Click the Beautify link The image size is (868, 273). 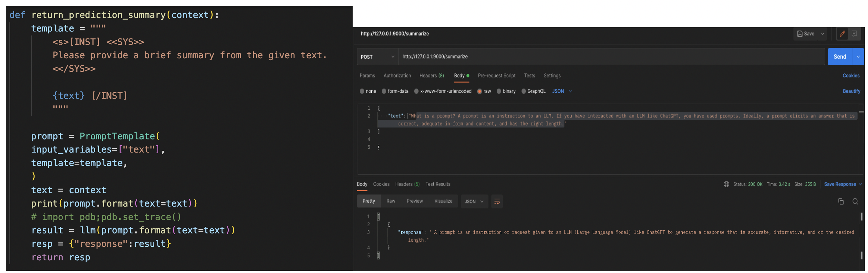pos(851,91)
